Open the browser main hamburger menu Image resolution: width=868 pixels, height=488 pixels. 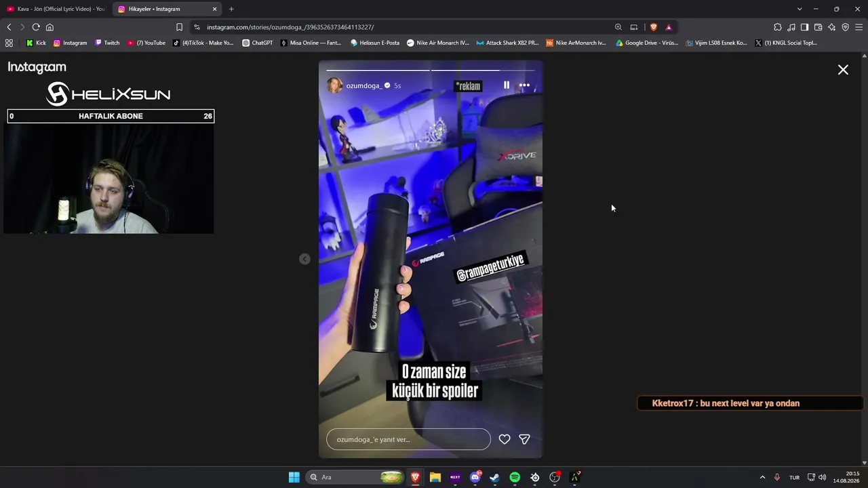pyautogui.click(x=859, y=27)
